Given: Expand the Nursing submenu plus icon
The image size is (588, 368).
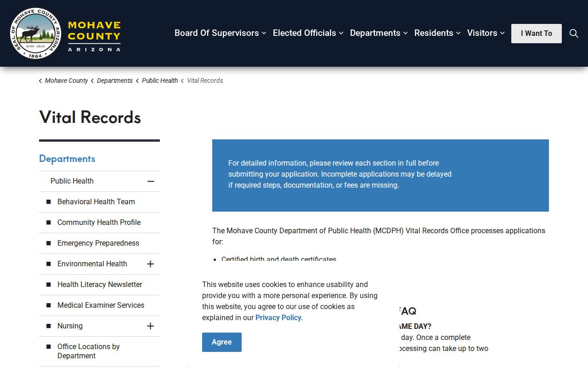Looking at the screenshot, I should pyautogui.click(x=150, y=326).
